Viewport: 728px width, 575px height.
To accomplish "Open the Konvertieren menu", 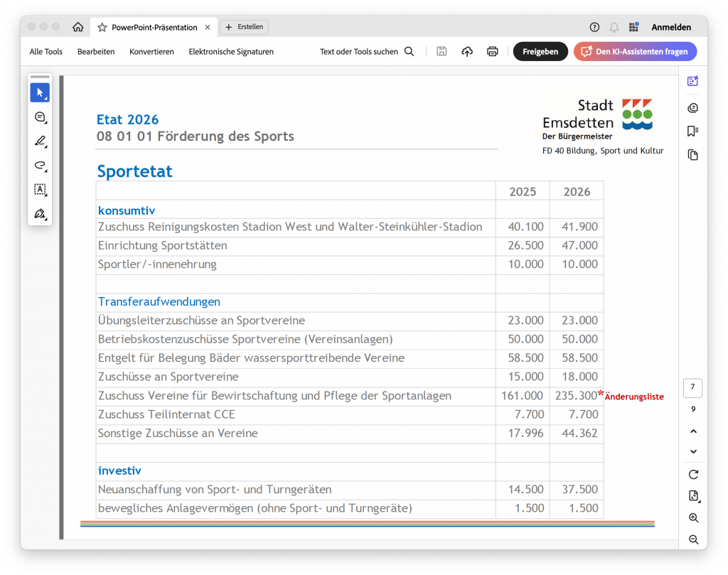I will coord(151,52).
